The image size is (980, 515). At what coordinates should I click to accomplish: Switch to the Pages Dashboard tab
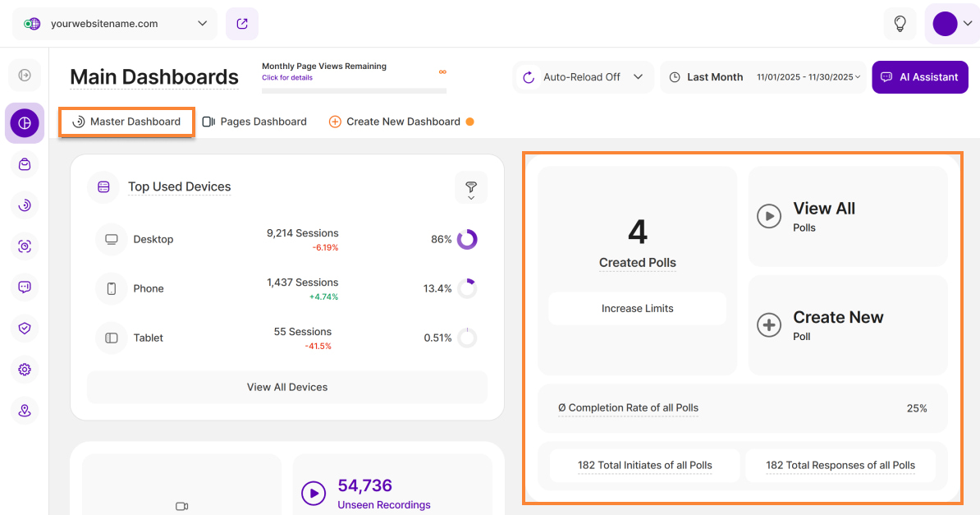point(254,122)
